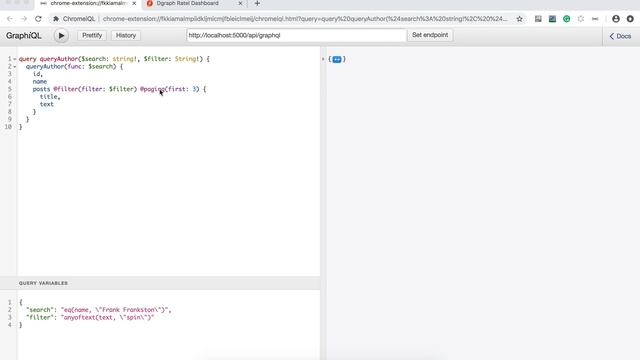Focus the GraphQL endpoint URL field
The image size is (640, 360).
[x=297, y=36]
